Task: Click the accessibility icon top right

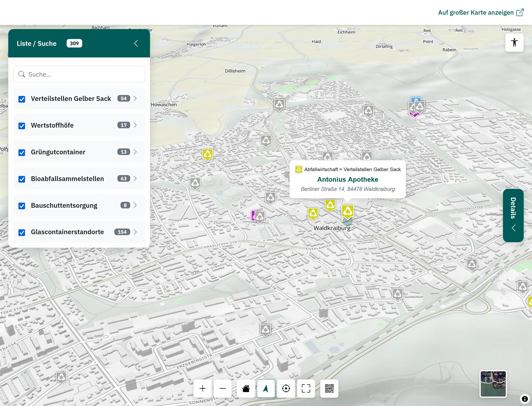Action: point(514,43)
